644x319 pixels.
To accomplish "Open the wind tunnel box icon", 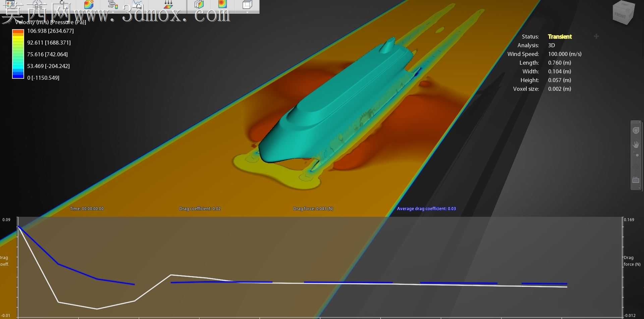I will (247, 4).
